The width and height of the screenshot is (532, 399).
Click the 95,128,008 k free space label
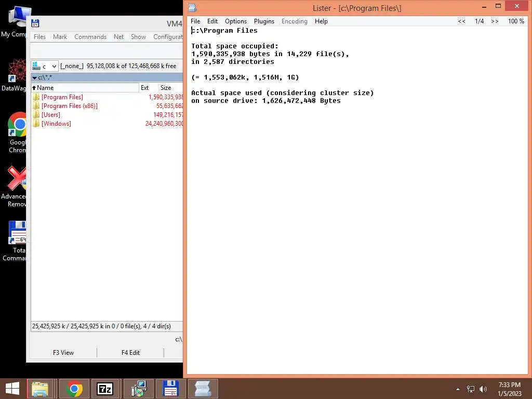coord(131,66)
